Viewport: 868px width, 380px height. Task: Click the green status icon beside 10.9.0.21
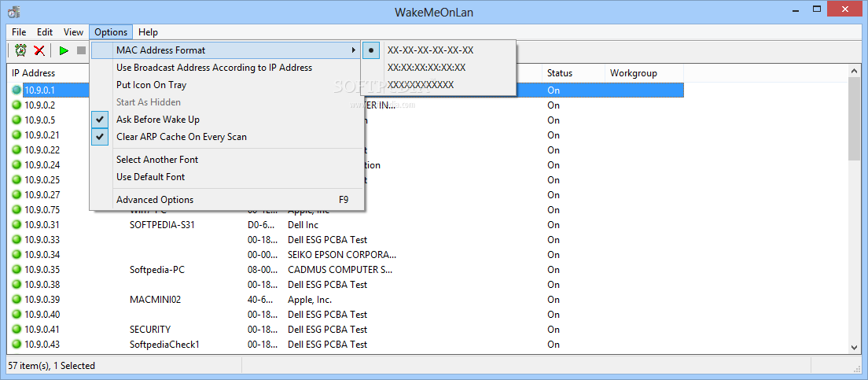click(x=16, y=135)
